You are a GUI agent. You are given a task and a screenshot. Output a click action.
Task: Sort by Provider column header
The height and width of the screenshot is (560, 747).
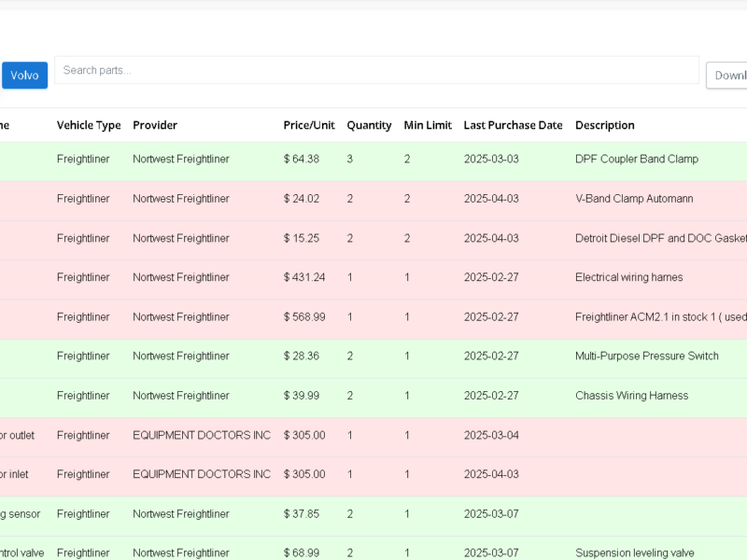point(155,125)
